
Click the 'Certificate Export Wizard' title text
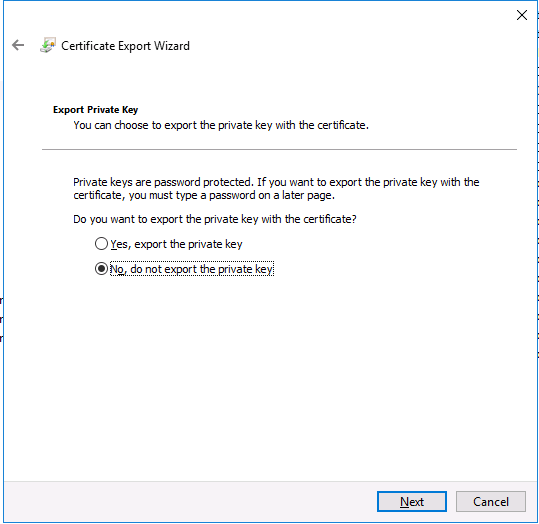[125, 46]
